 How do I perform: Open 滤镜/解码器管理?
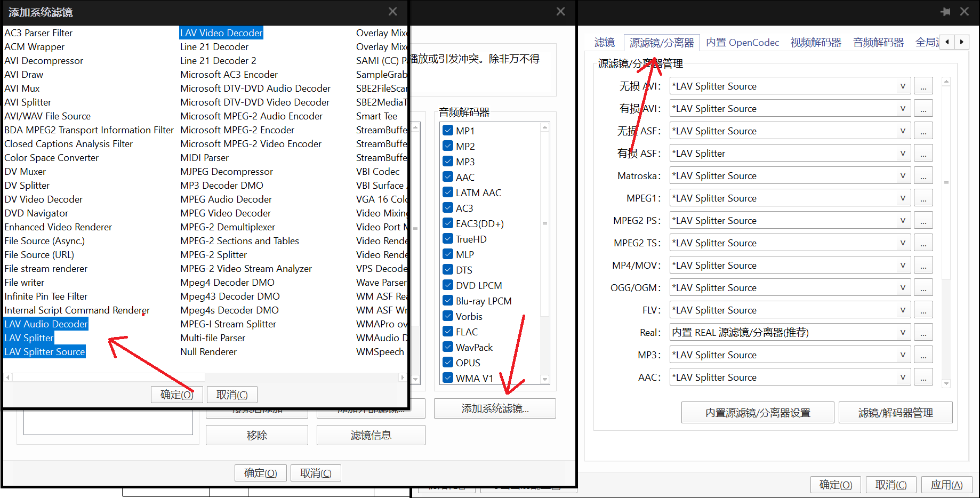[895, 413]
